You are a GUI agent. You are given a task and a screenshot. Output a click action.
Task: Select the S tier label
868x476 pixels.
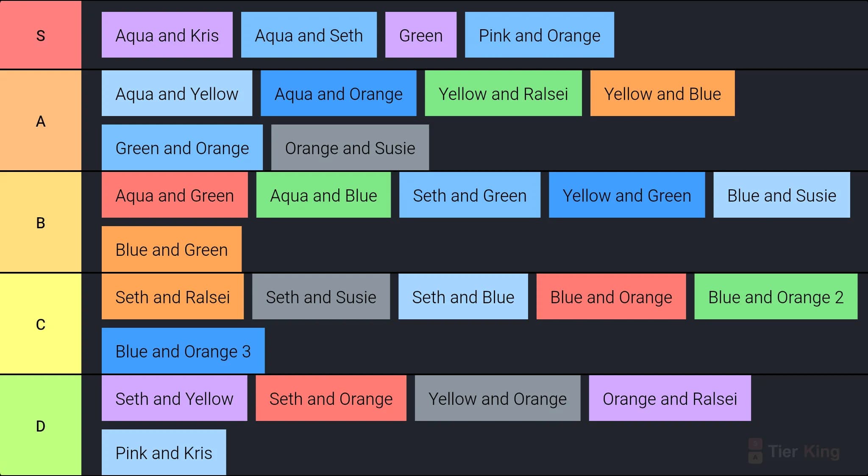pos(41,35)
